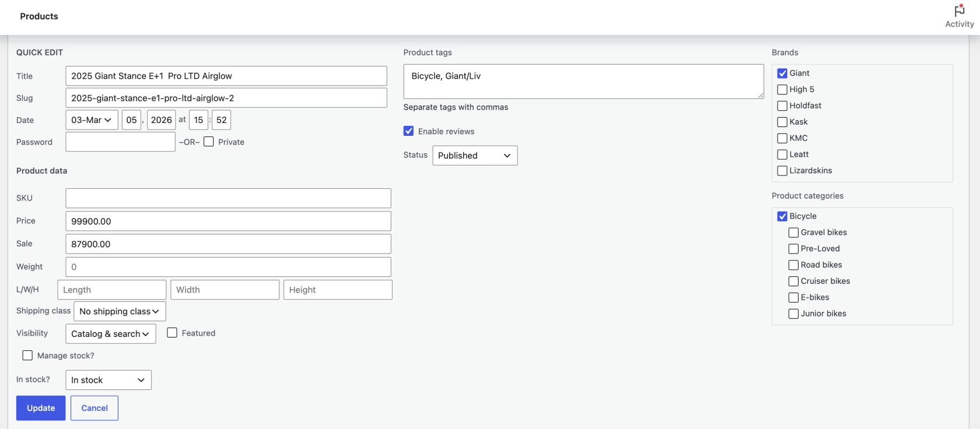Open the Status dropdown set to Published

click(x=475, y=156)
